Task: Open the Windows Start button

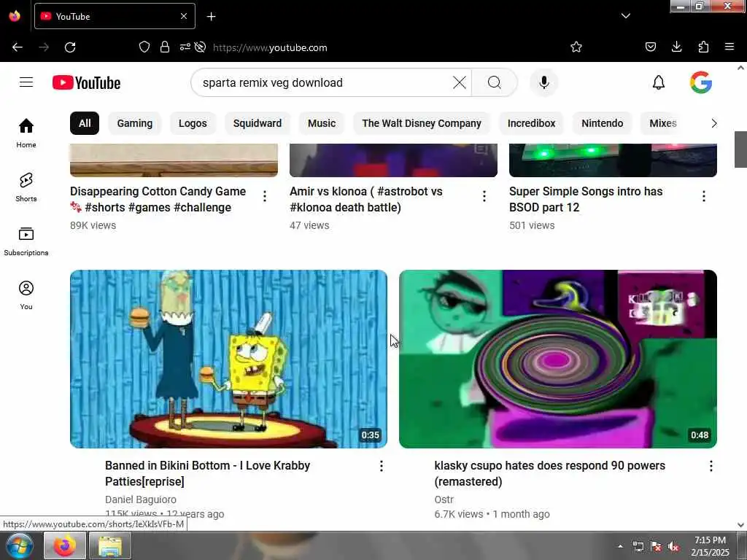Action: click(x=20, y=546)
